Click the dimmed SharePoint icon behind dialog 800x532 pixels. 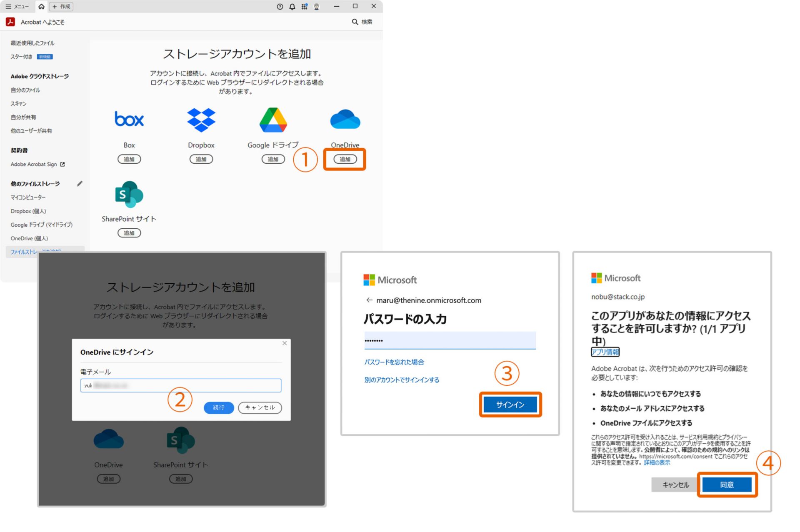coord(181,440)
